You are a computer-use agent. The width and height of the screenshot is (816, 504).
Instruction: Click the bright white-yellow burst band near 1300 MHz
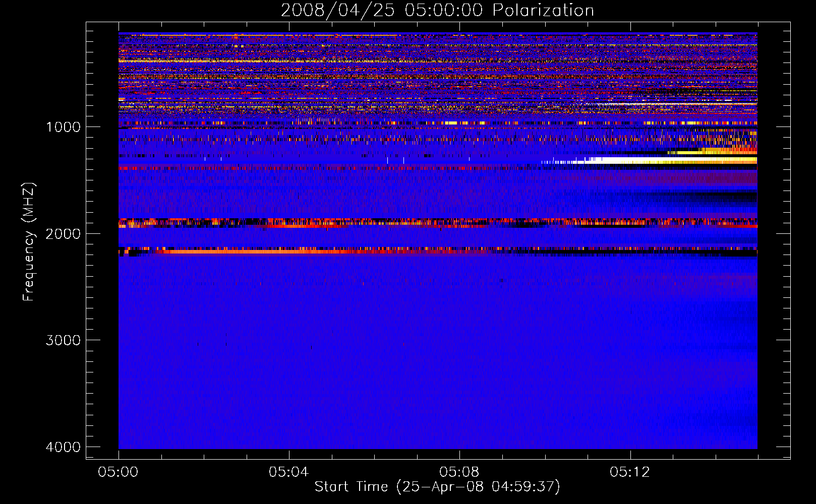click(650, 161)
